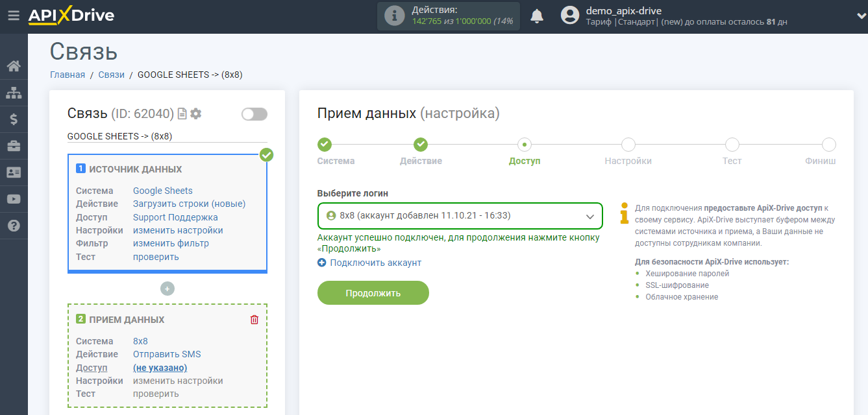The height and width of the screenshot is (415, 868).
Task: Open the notifications bell
Action: [537, 16]
